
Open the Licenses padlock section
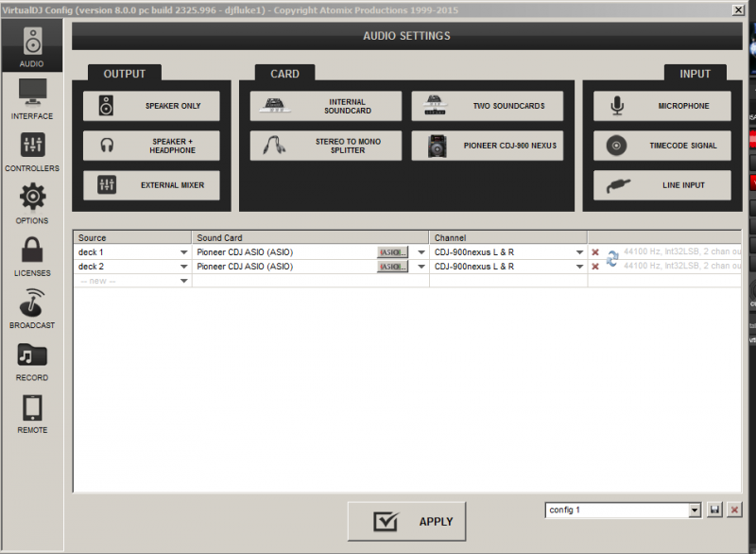[32, 256]
